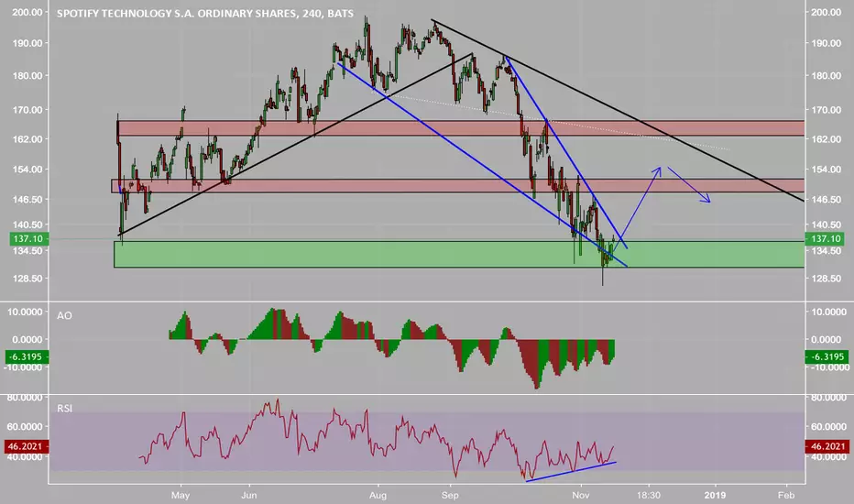Click the 60.0000 RSI scale label on the right
Image resolution: width=854 pixels, height=504 pixels.
(829, 427)
